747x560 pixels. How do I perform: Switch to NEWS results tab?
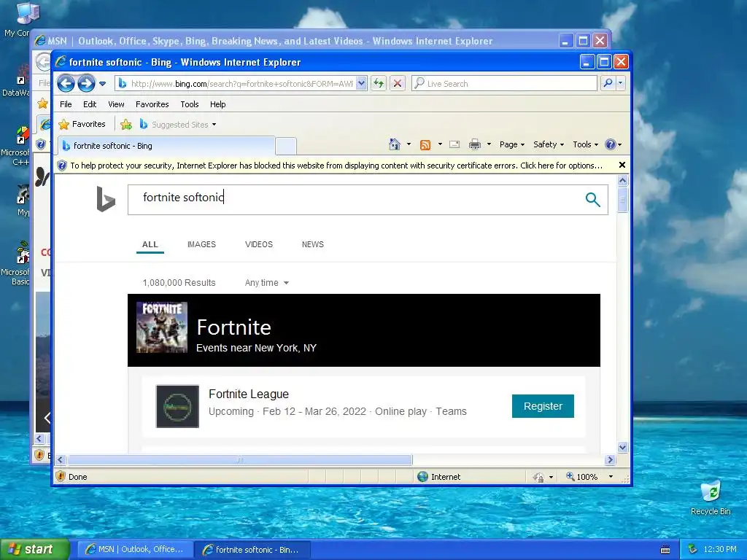(x=312, y=244)
